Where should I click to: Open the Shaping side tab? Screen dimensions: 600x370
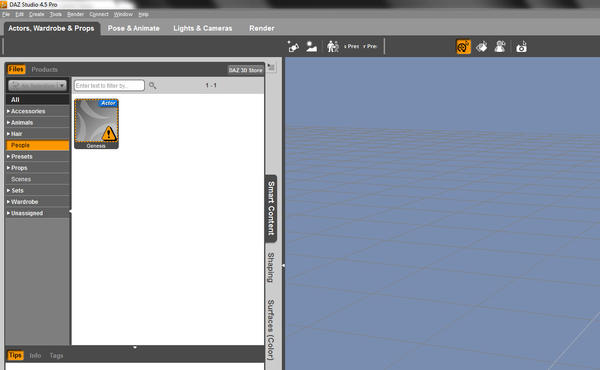271,267
